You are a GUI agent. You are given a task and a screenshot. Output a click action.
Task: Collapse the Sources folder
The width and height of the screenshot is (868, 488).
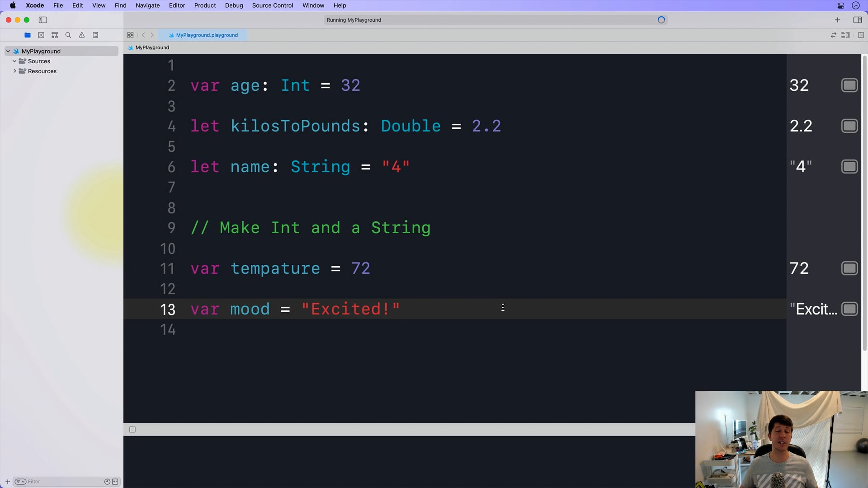14,61
